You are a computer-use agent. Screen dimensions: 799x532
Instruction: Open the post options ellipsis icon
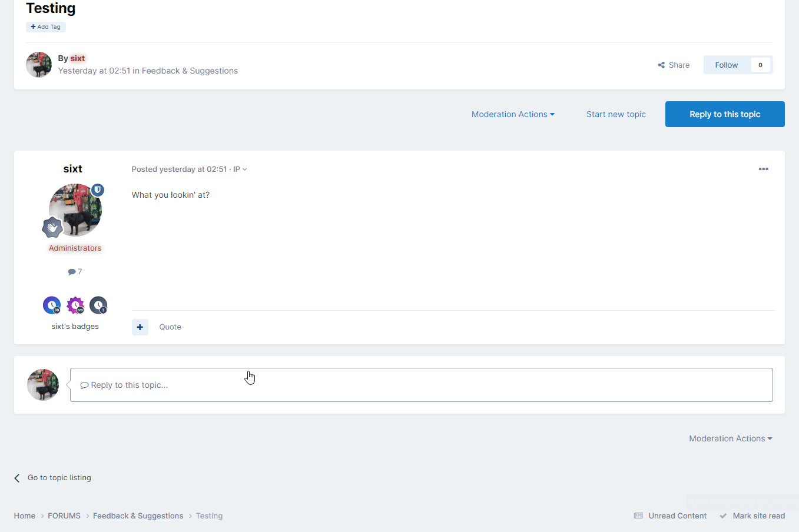pyautogui.click(x=763, y=169)
